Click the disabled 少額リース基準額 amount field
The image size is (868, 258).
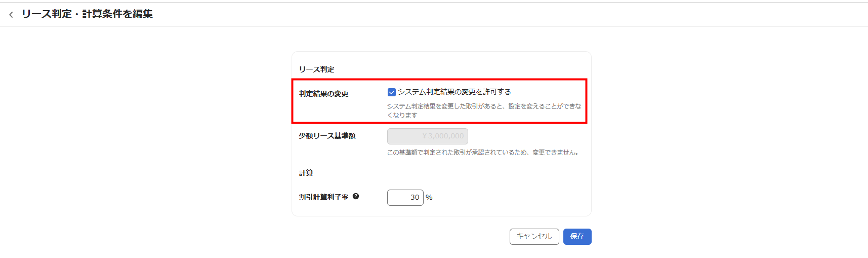pyautogui.click(x=427, y=136)
